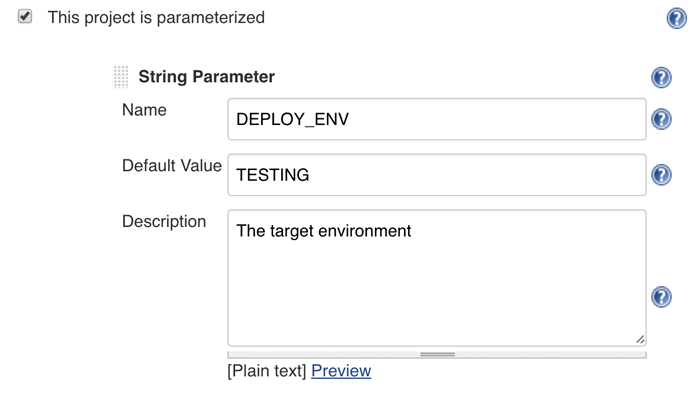Grab the String Parameter drag handle

[x=121, y=77]
